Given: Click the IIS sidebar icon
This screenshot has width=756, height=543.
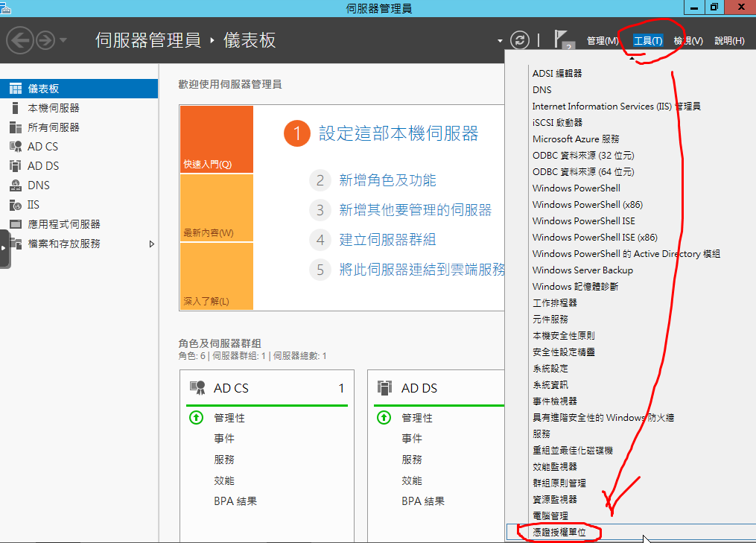Looking at the screenshot, I should (16, 205).
